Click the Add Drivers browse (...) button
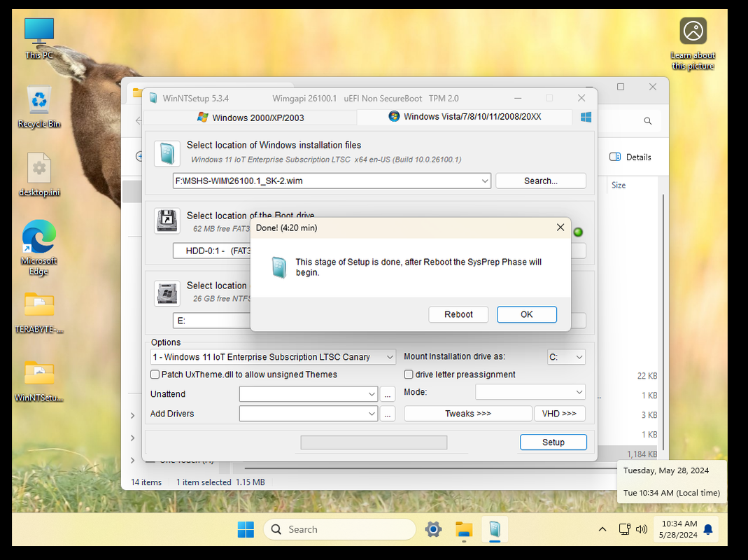748x560 pixels. pyautogui.click(x=388, y=414)
